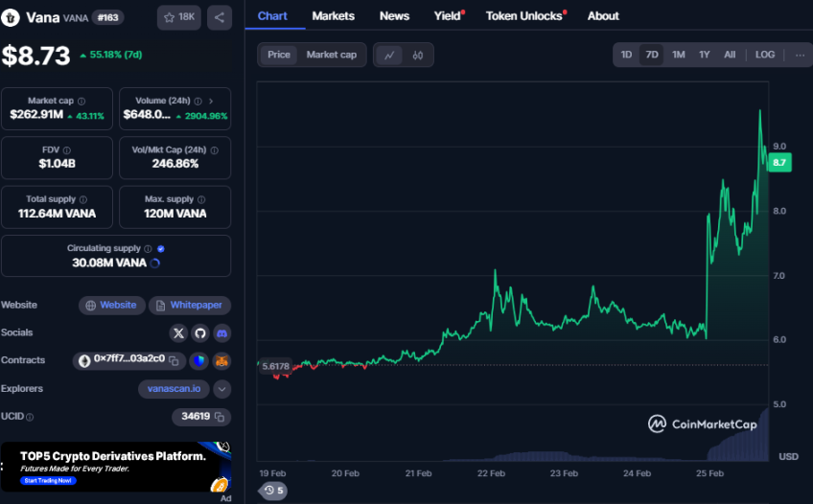Open the chart more options ellipsis menu
The image size is (813, 504).
800,55
